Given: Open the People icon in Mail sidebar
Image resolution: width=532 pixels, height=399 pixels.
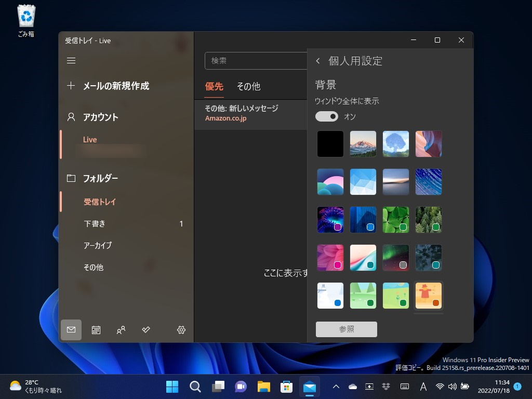Looking at the screenshot, I should 121,329.
